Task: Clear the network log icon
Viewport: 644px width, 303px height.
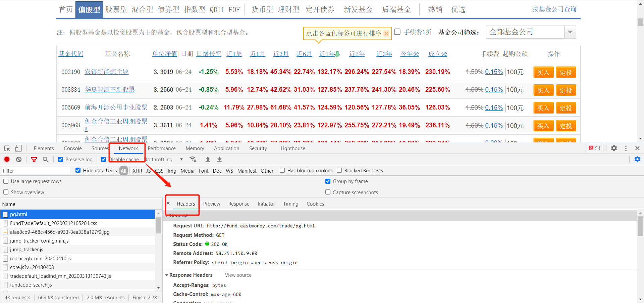Action: pos(19,159)
